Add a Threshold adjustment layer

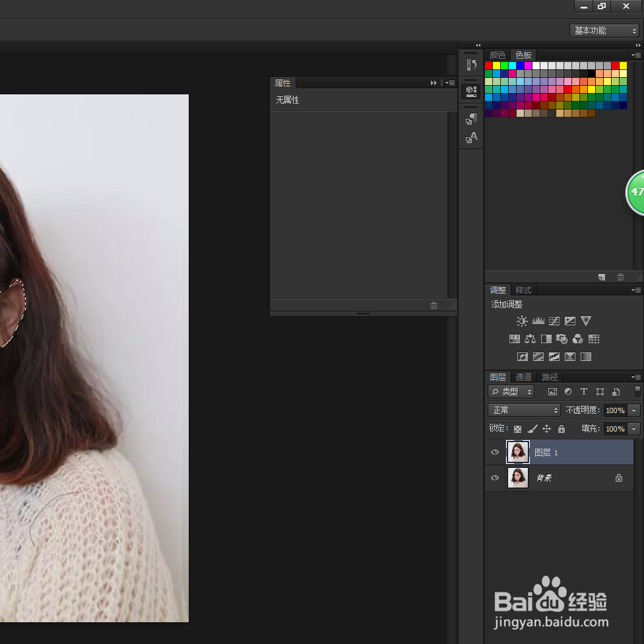tap(554, 356)
